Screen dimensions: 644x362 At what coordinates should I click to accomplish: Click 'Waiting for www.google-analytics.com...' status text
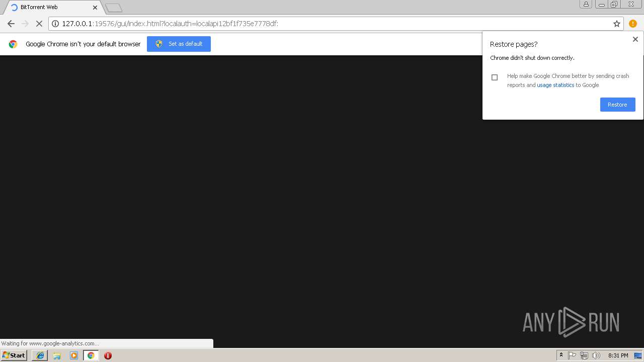pyautogui.click(x=50, y=343)
